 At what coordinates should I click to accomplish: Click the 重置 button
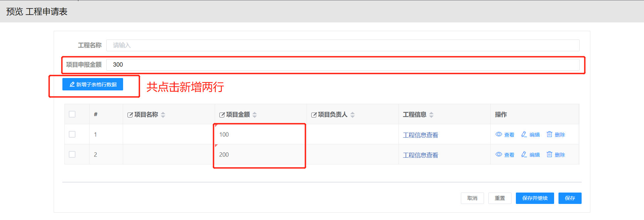(500, 198)
